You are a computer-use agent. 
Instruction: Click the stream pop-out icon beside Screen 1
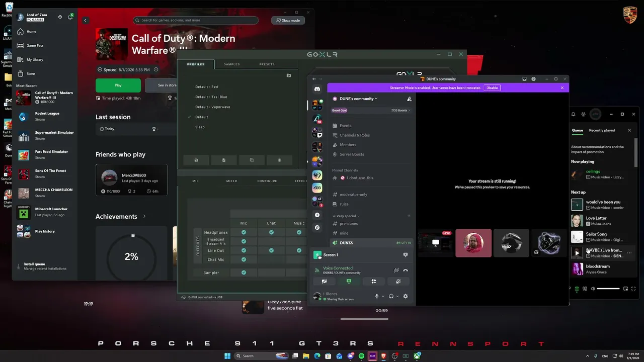point(406,255)
